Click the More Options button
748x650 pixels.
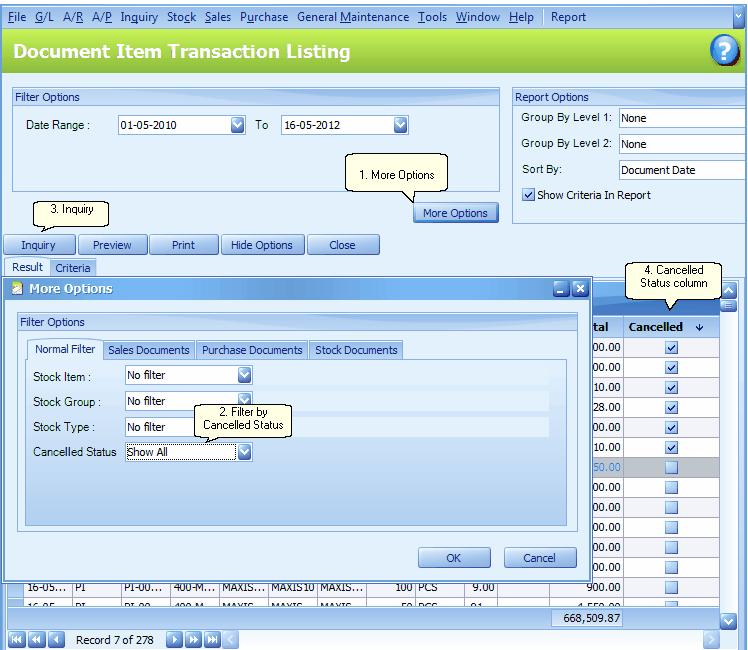456,213
